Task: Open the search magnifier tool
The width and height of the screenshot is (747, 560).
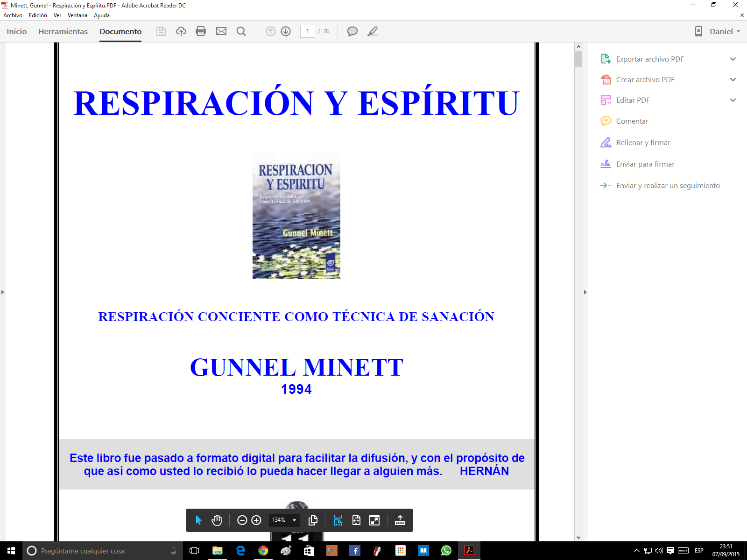Action: [241, 31]
